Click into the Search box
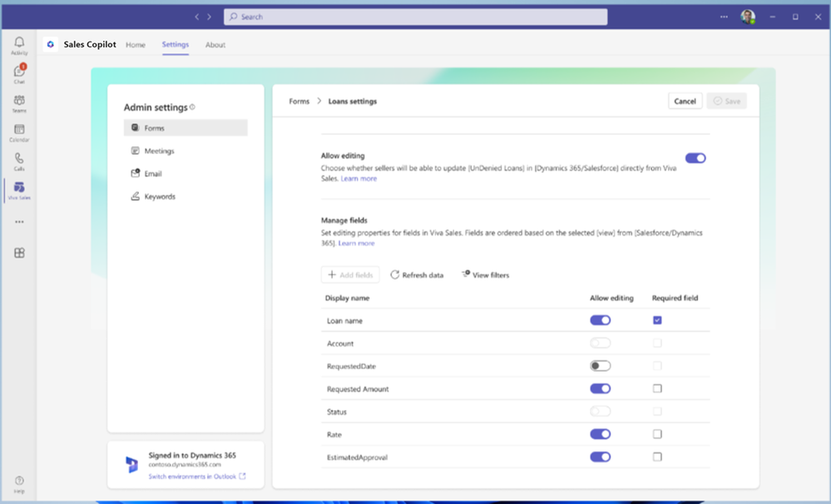Screen dimensions: 831x504 [x=416, y=17]
